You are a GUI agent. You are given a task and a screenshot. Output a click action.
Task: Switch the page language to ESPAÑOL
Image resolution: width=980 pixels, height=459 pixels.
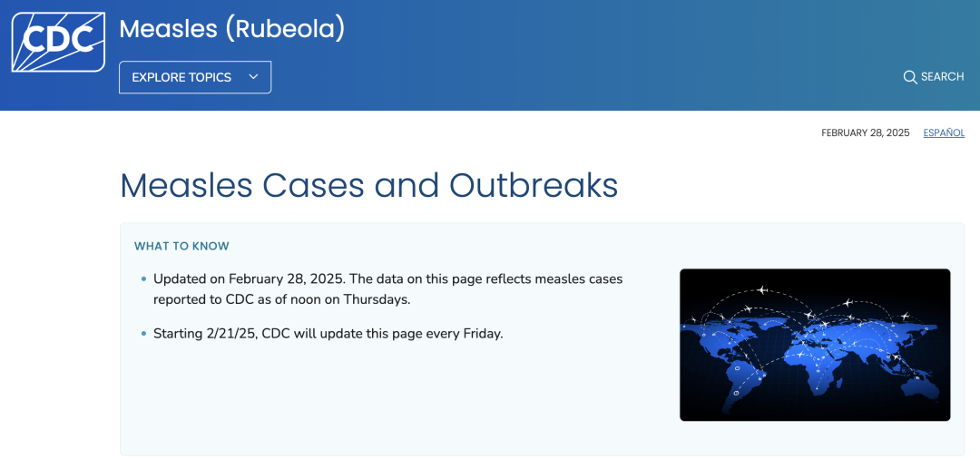[x=944, y=133]
